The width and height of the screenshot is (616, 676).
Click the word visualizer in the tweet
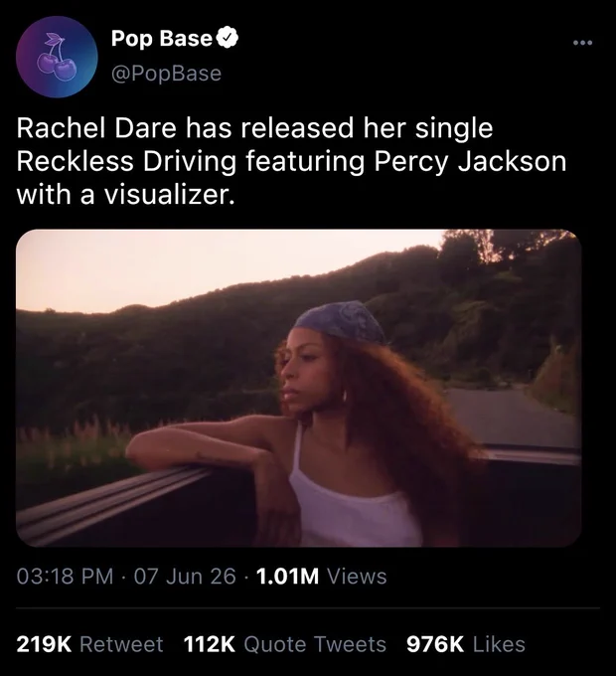[x=170, y=195]
